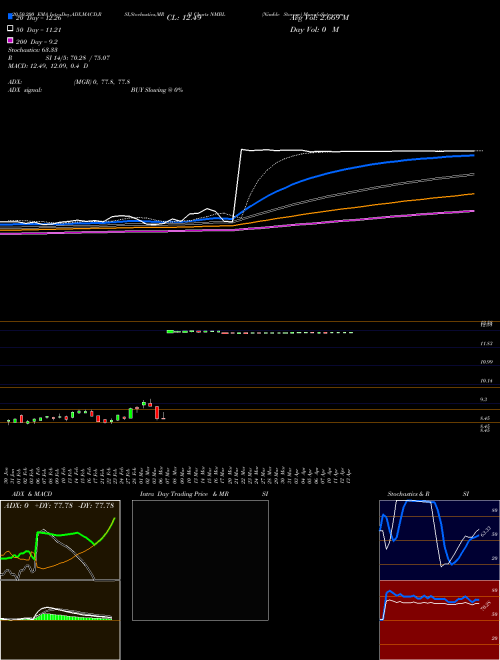Click the 11.83 price axis label
The image size is (500, 660).
pos(487,344)
